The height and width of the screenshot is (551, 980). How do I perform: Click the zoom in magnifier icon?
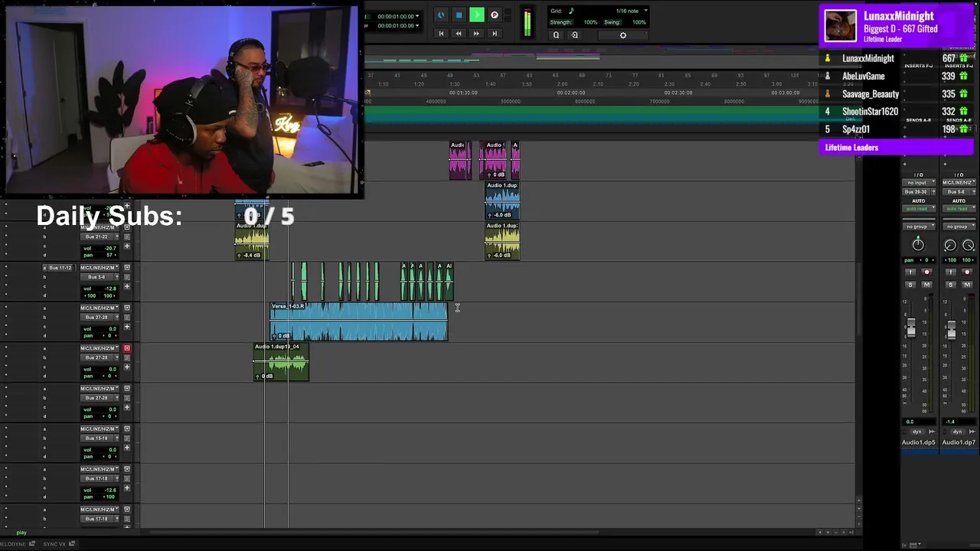tap(574, 35)
